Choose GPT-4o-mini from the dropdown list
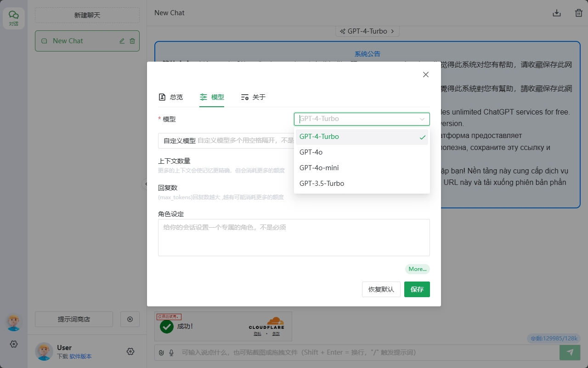Screen dimensions: 588x368 (x=362, y=168)
